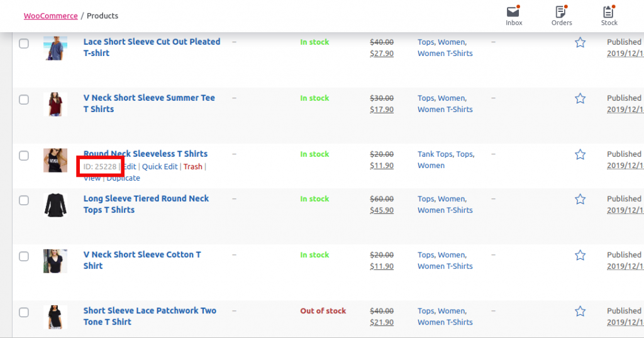Duplicate the Round Neck Sleeveless T Shirts
This screenshot has height=338, width=644.
coord(123,178)
